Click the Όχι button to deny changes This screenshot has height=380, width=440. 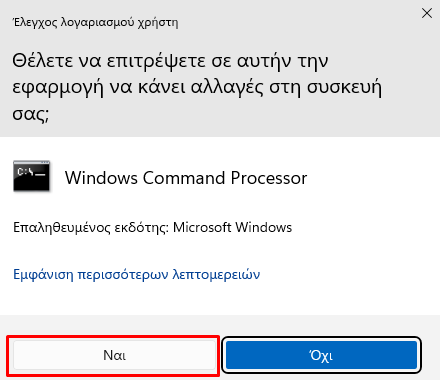[x=321, y=355]
